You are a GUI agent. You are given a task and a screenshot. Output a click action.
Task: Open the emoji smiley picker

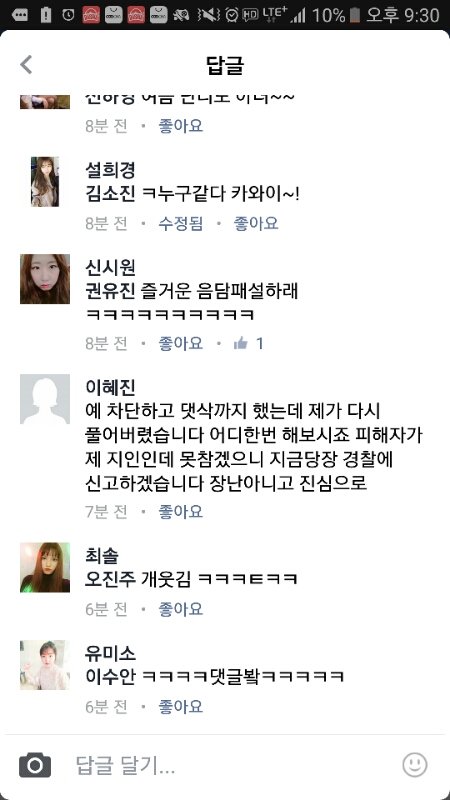point(414,764)
